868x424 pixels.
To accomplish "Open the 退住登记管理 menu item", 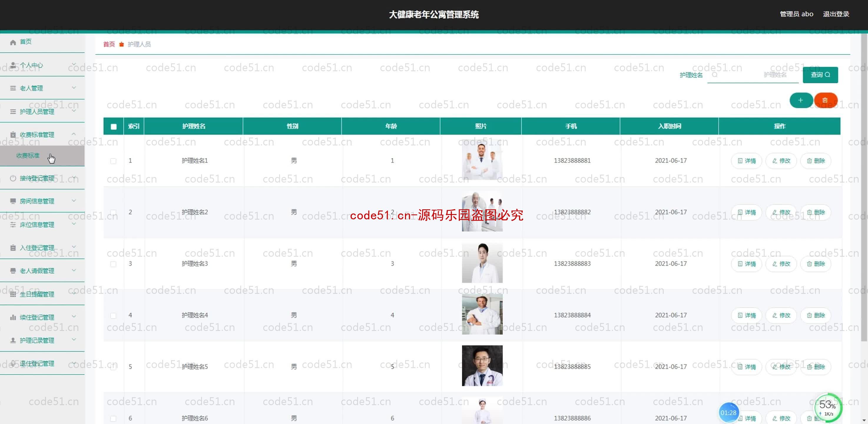I will point(42,363).
